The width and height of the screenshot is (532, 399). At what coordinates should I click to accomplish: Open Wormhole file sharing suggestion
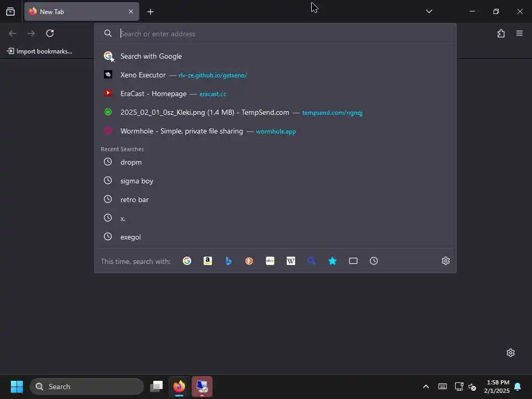point(275,131)
